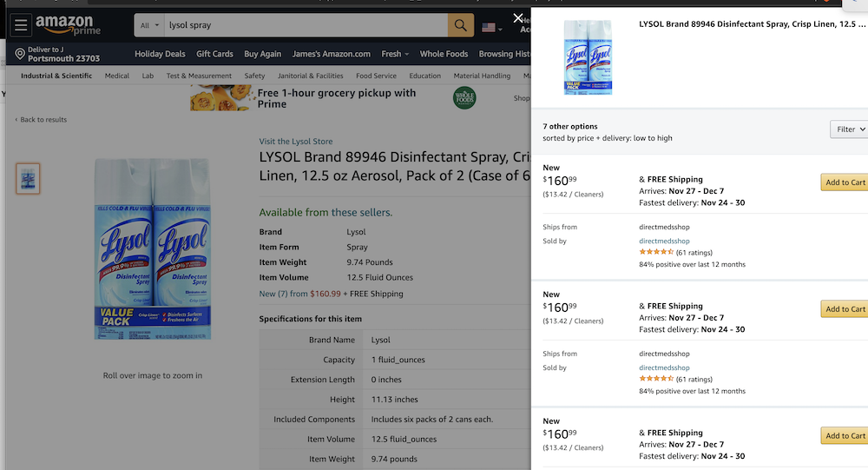Click the orange search magnifier button
This screenshot has height=470, width=868.
click(461, 26)
